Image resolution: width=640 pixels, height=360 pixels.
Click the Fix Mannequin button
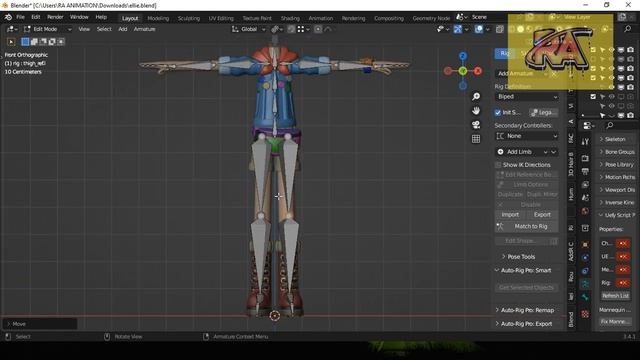coord(615,322)
